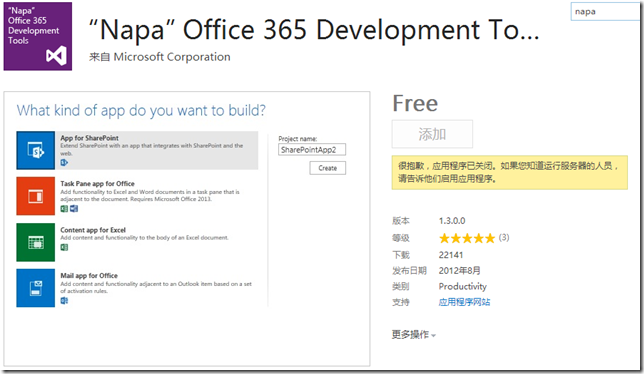The image size is (644, 374).
Task: Click the yellow app-closed warning message
Action: (509, 172)
